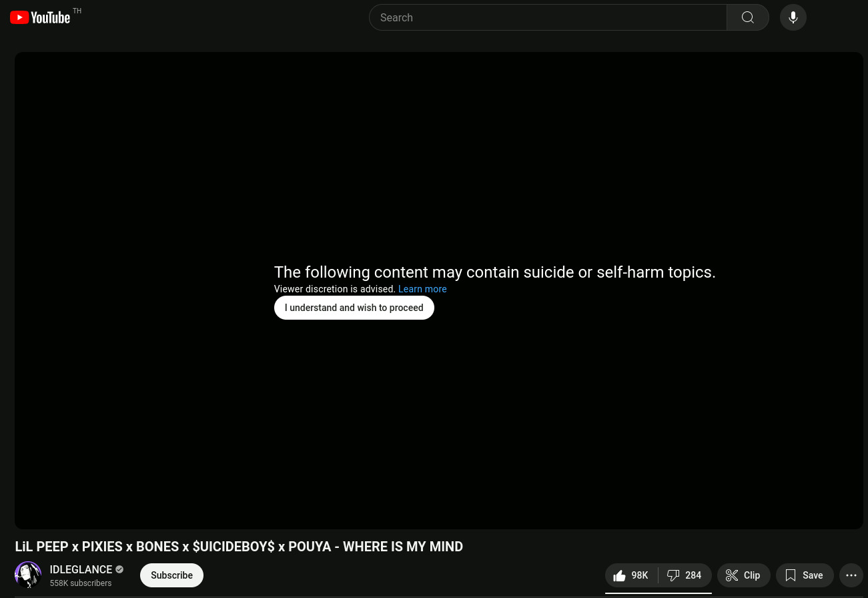The width and height of the screenshot is (868, 598).
Task: Open the IDLEGLANCE channel avatar
Action: 28,575
